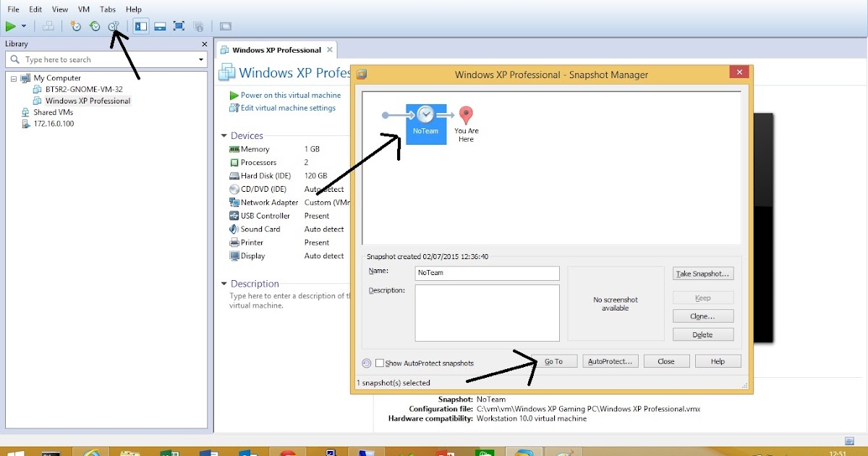Click the Close button in Snapshot Manager
This screenshot has height=456, width=868.
[x=666, y=361]
